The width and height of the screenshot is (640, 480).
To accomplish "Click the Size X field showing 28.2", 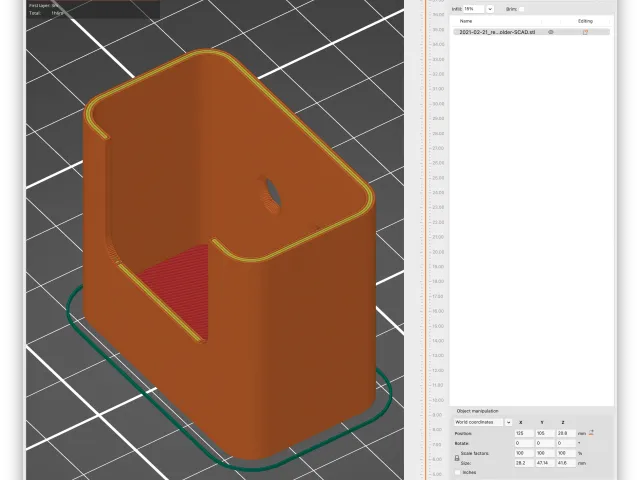I will [x=524, y=463].
